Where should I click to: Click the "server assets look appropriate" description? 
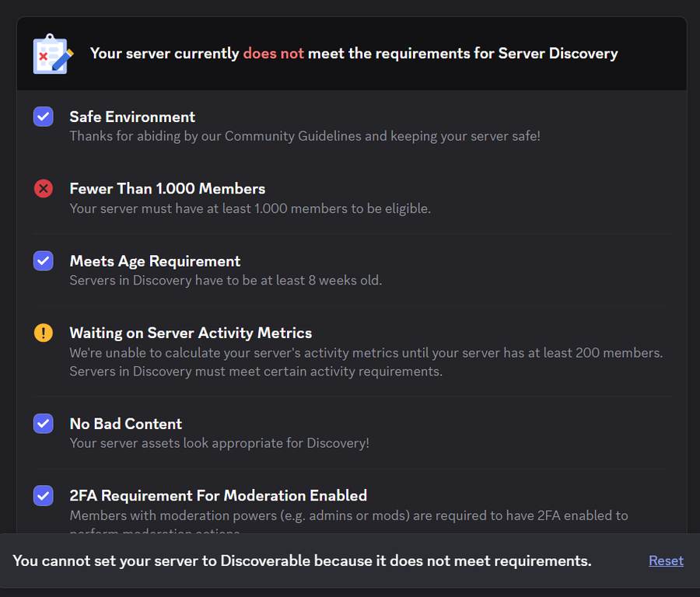coord(219,443)
